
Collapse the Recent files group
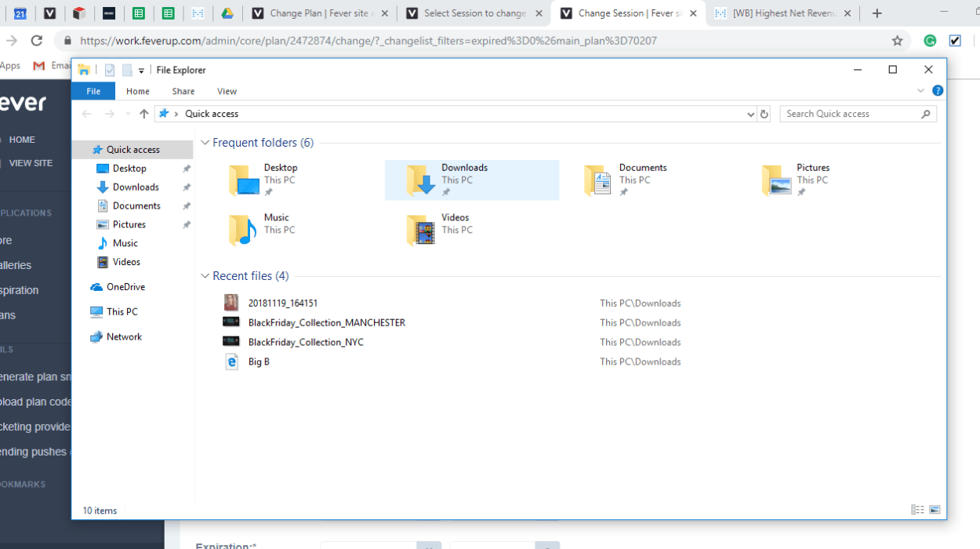coord(205,276)
